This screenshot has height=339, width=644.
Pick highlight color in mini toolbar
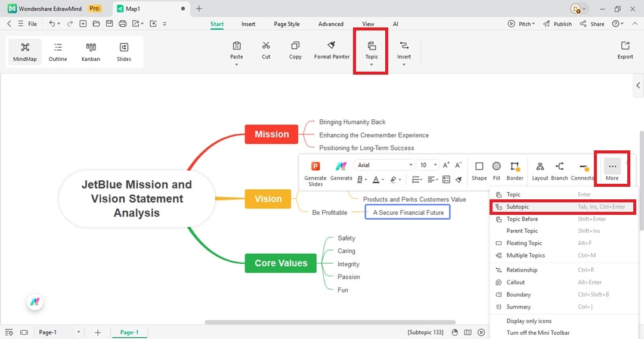[393, 180]
